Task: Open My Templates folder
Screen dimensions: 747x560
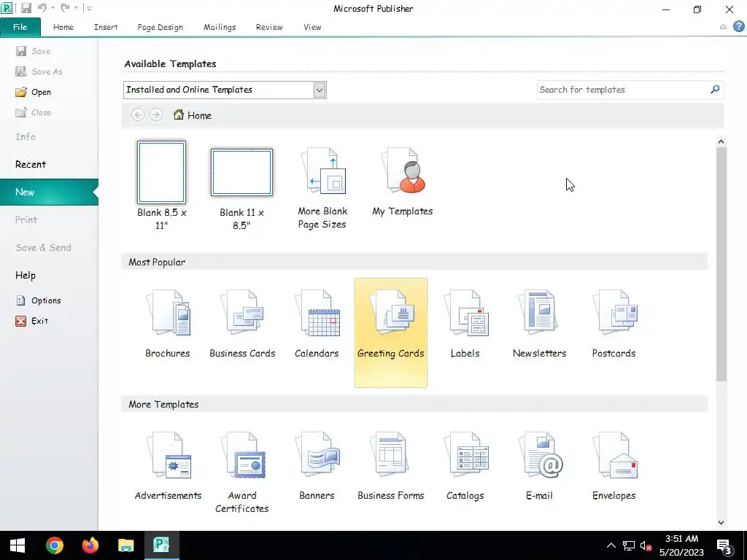Action: 403,182
